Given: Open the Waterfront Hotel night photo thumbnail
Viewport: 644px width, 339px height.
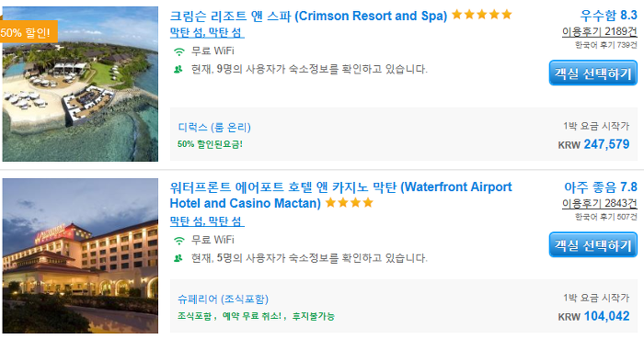Looking at the screenshot, I should (x=80, y=255).
